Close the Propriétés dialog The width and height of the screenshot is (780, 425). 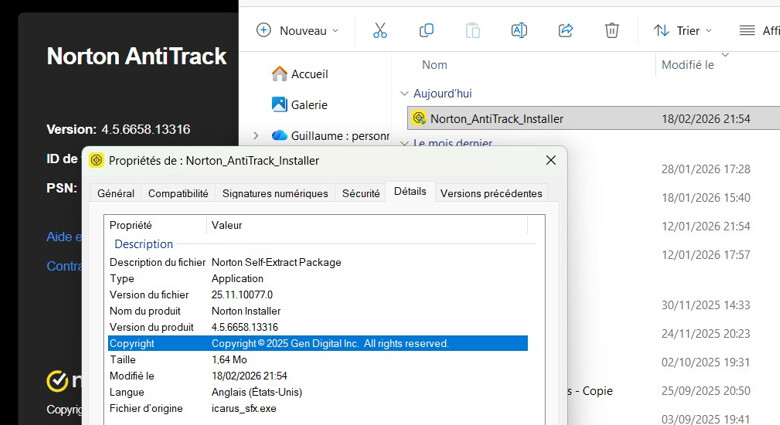click(x=551, y=160)
